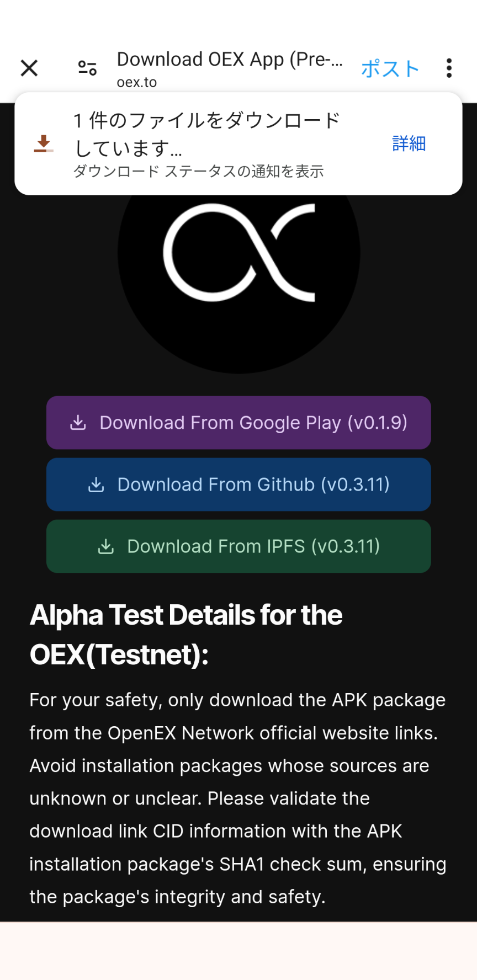Tap the APK safety instructions paragraph

[238, 798]
